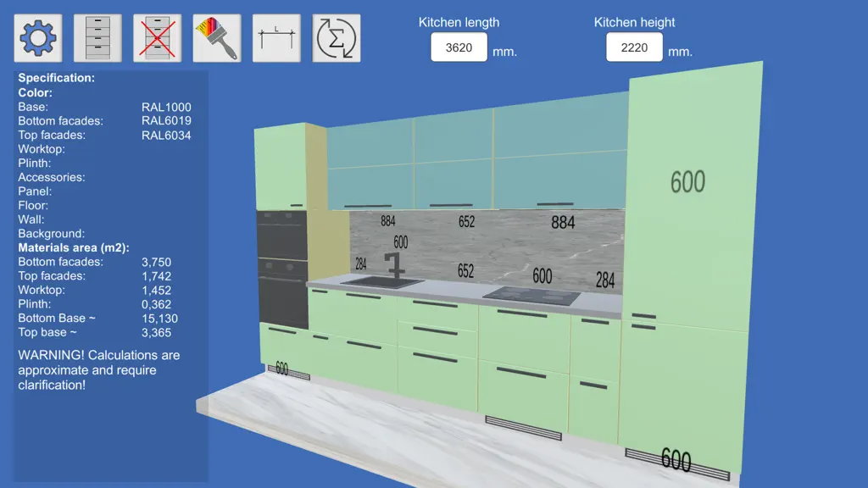
Task: Click the Bottom facades RAL6019 value
Action: (x=166, y=120)
